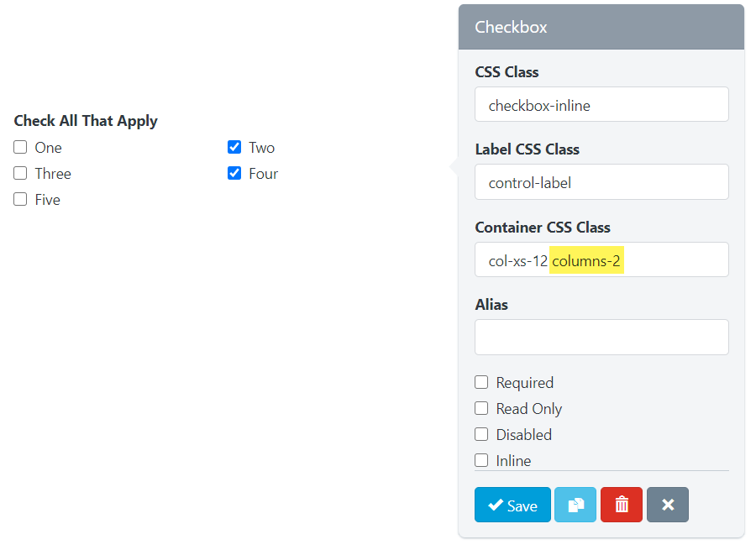
Task: Click the 'Check All That Apply' label
Action: click(x=86, y=121)
